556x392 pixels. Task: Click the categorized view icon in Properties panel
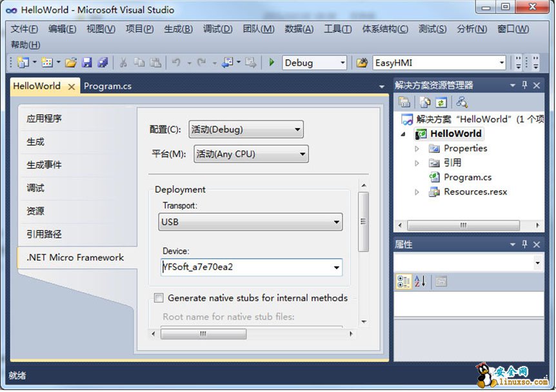404,281
